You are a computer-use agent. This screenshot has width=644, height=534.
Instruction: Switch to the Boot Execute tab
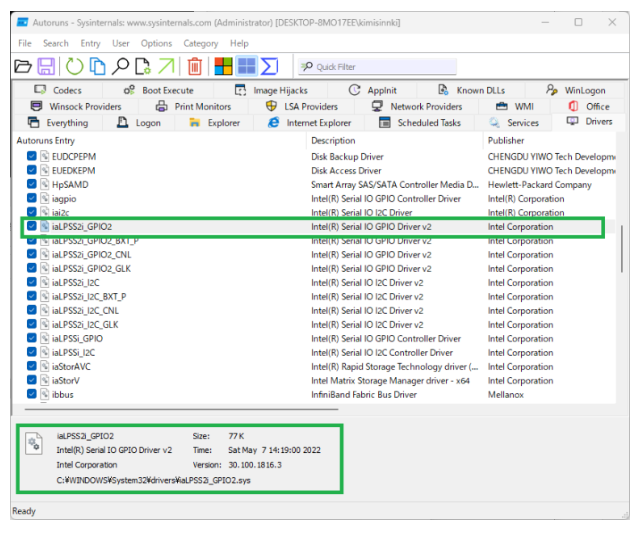click(x=158, y=90)
